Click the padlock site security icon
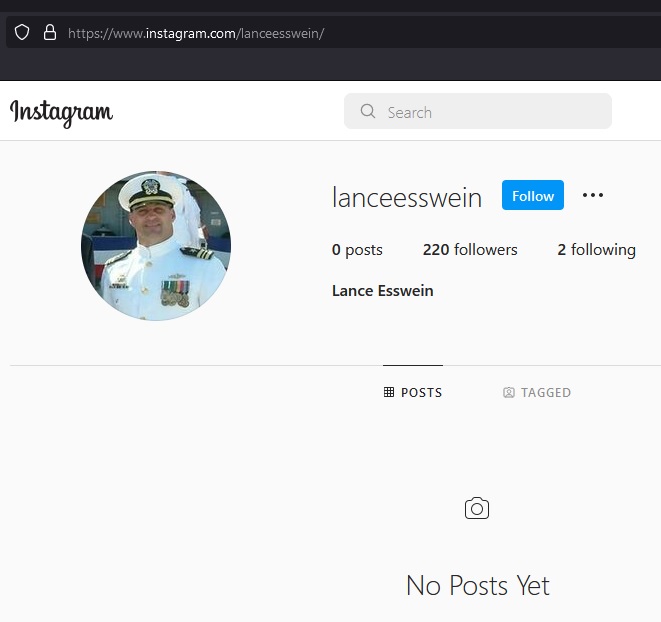The width and height of the screenshot is (661, 622). pyautogui.click(x=49, y=32)
